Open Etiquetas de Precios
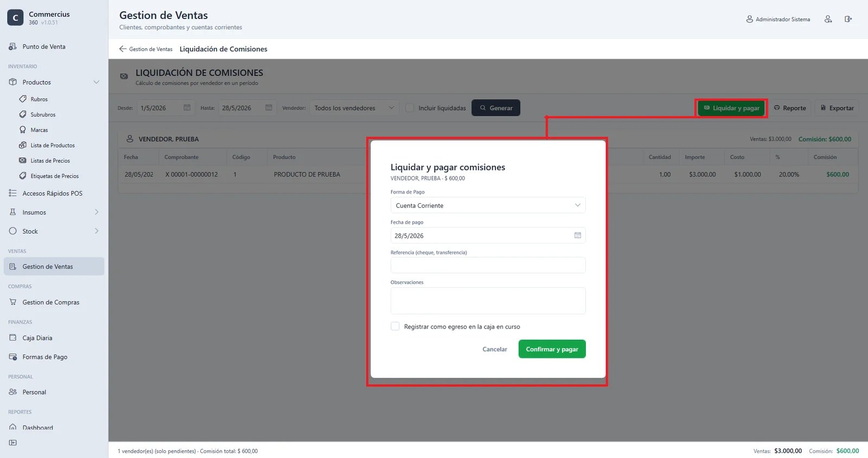 click(x=54, y=176)
